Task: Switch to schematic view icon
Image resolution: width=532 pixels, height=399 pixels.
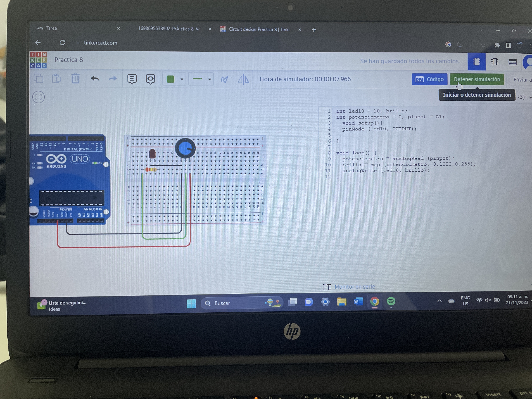Action: tap(495, 62)
